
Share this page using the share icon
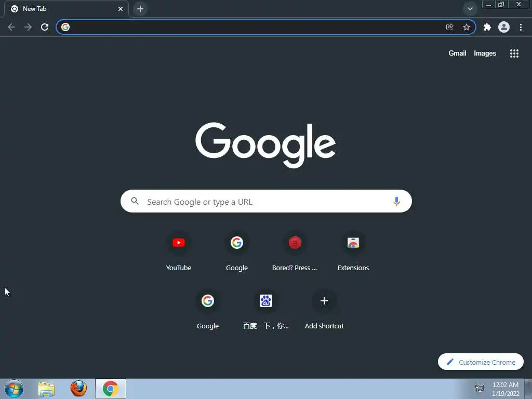(x=449, y=27)
